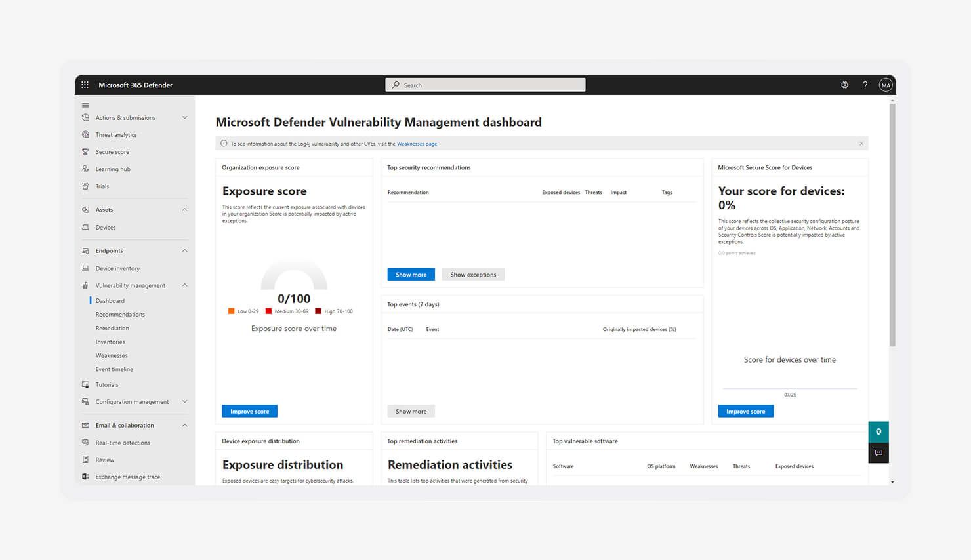Viewport: 971px width, 560px height.
Task: Click the info icon in the banner
Action: (224, 144)
